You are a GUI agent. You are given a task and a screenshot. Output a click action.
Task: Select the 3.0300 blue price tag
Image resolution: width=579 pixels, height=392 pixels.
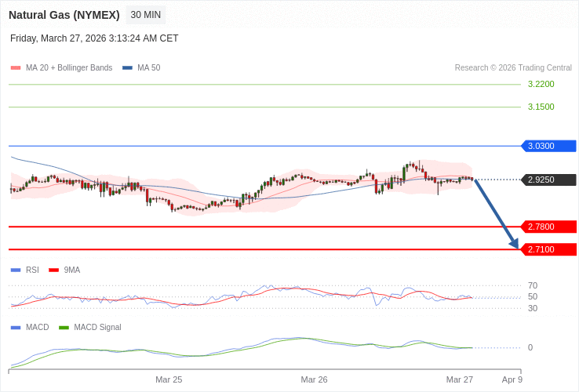tap(548, 146)
